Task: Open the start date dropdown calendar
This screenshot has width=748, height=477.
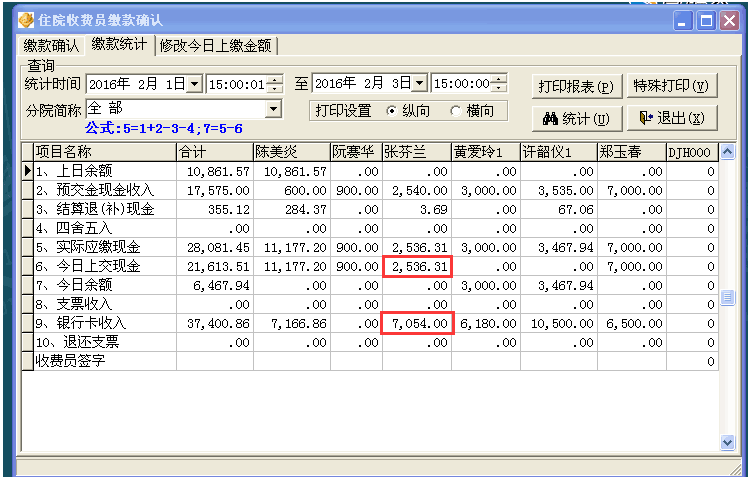Action: [x=194, y=84]
